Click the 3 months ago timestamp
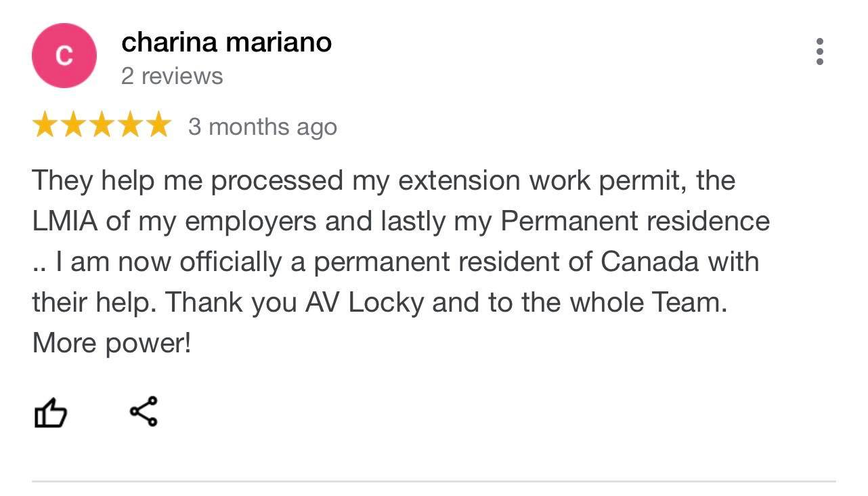The image size is (868, 496). 263,127
